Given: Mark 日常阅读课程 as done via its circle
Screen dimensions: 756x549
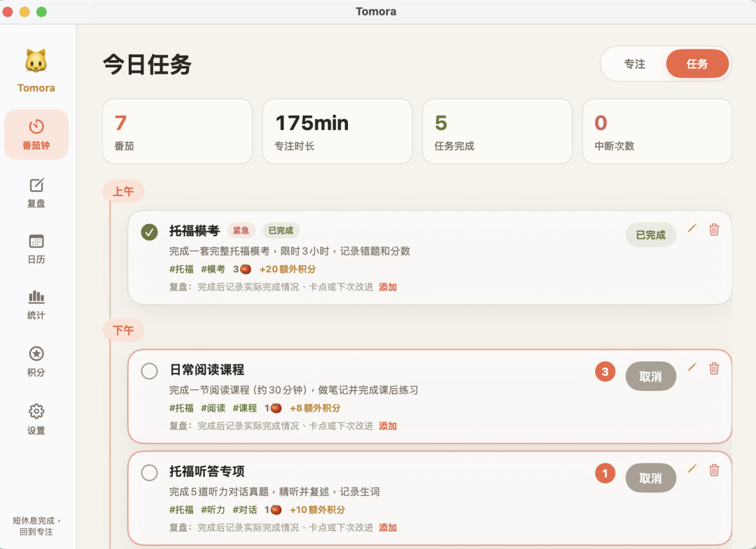Looking at the screenshot, I should coord(150,371).
